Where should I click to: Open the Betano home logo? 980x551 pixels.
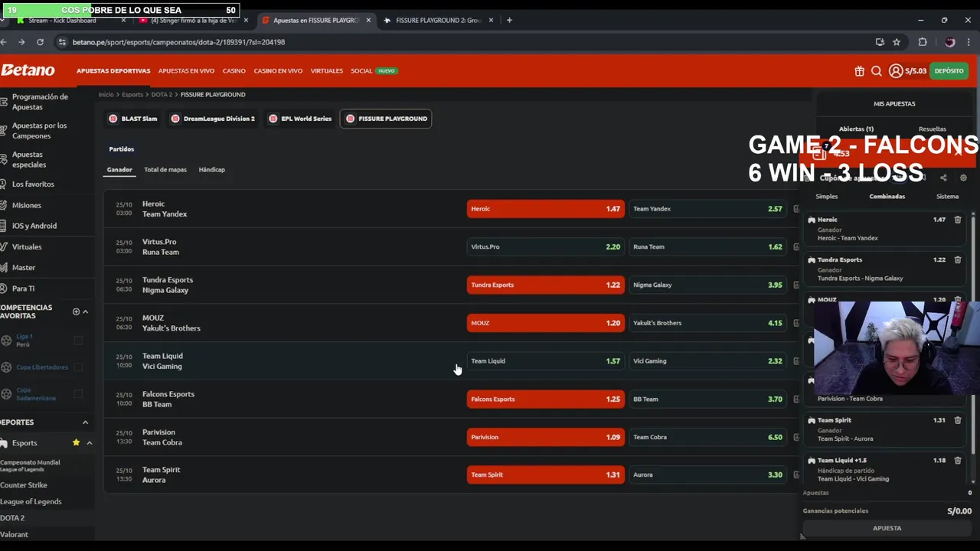pyautogui.click(x=28, y=70)
